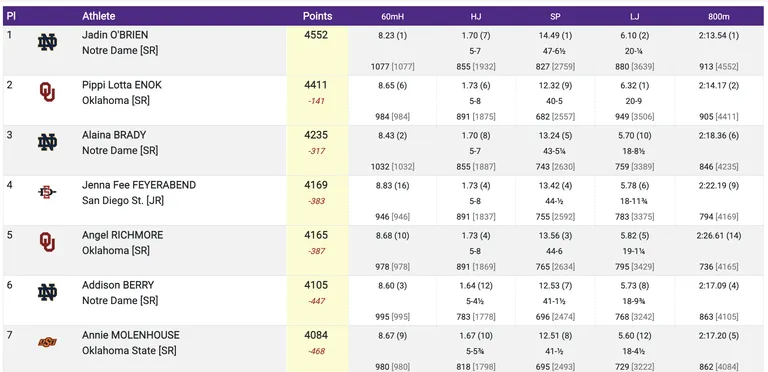Select the 800m column header
The height and width of the screenshot is (372, 768).
point(719,17)
